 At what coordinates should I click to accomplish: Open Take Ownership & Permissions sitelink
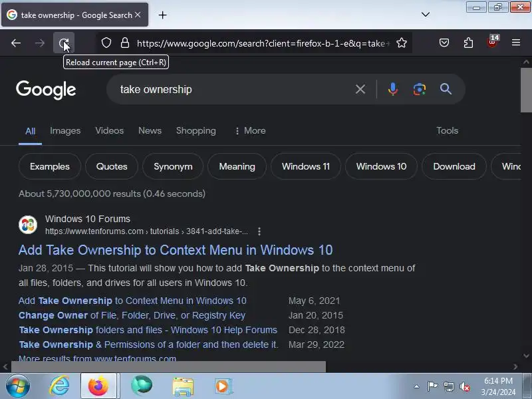pyautogui.click(x=148, y=344)
